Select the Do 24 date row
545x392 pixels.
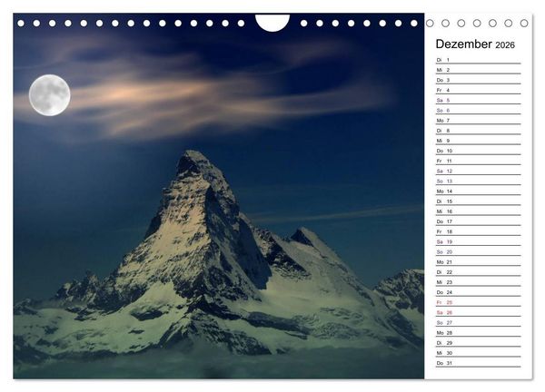click(x=479, y=292)
